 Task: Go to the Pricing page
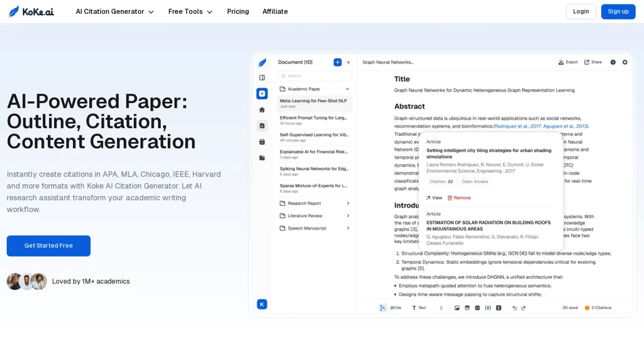pos(238,11)
